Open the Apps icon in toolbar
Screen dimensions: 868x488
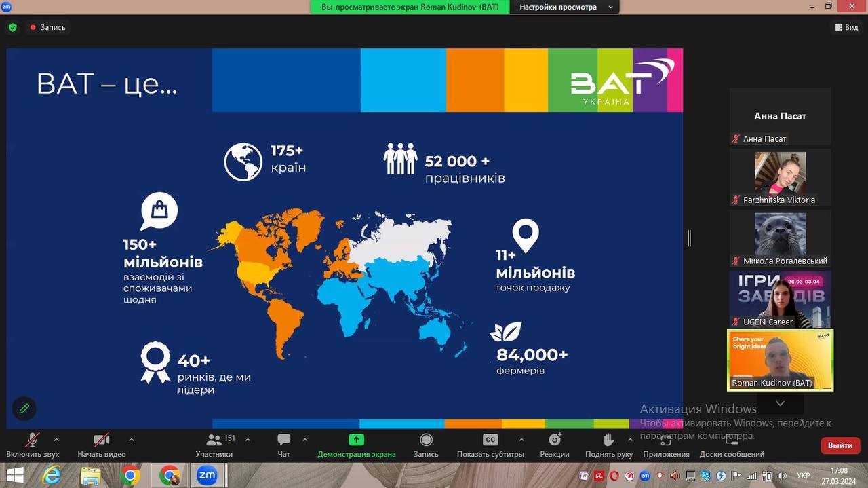coord(666,440)
